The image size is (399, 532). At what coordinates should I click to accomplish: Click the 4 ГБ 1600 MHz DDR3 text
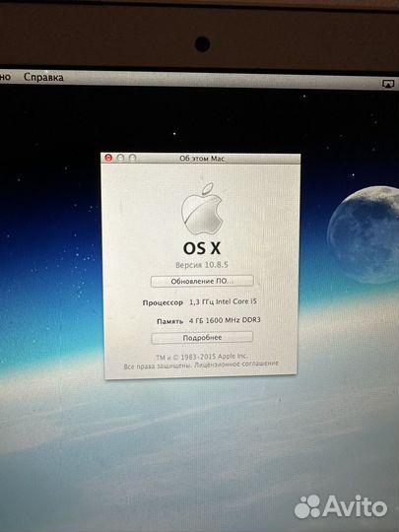click(225, 320)
